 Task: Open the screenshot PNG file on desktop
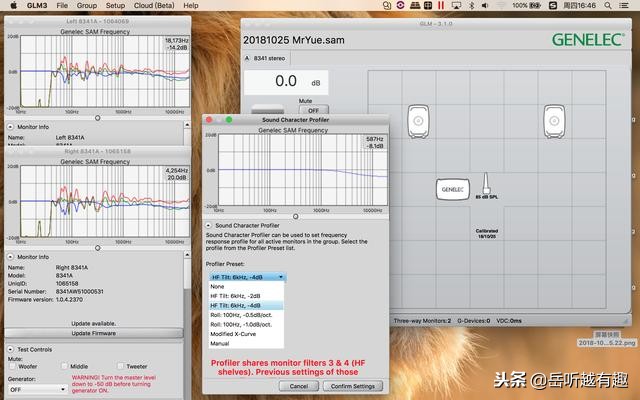(607, 339)
